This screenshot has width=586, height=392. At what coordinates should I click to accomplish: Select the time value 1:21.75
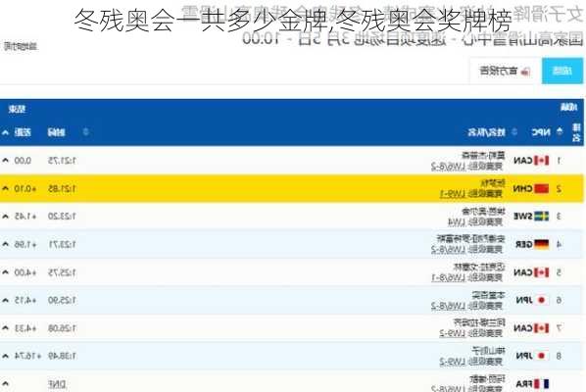(62, 161)
